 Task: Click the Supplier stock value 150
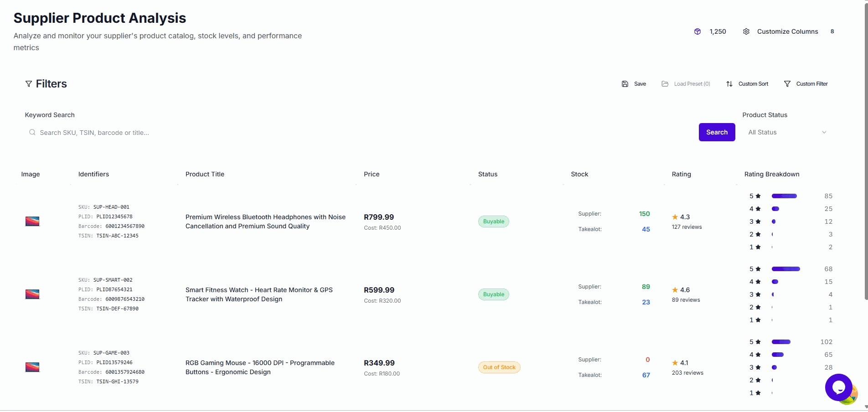(644, 214)
